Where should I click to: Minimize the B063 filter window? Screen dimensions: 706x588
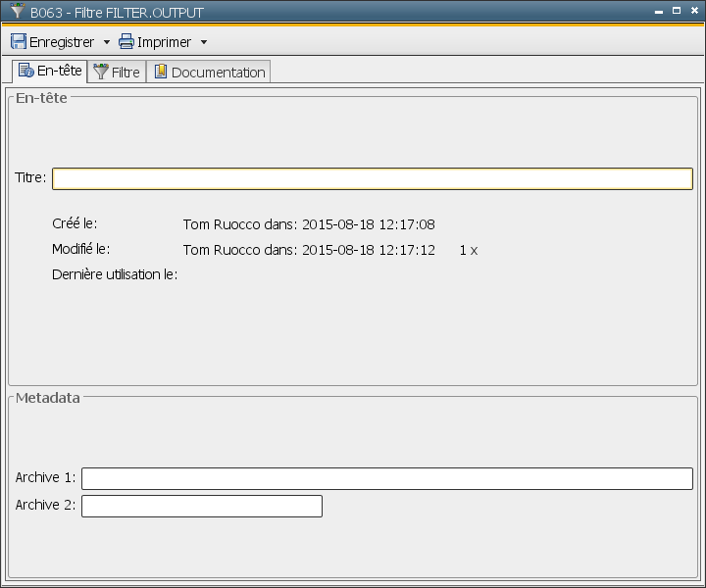pos(659,11)
